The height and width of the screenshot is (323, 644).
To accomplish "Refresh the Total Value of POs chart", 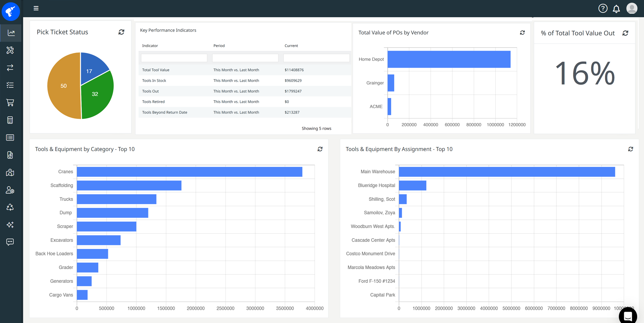I will tap(522, 33).
